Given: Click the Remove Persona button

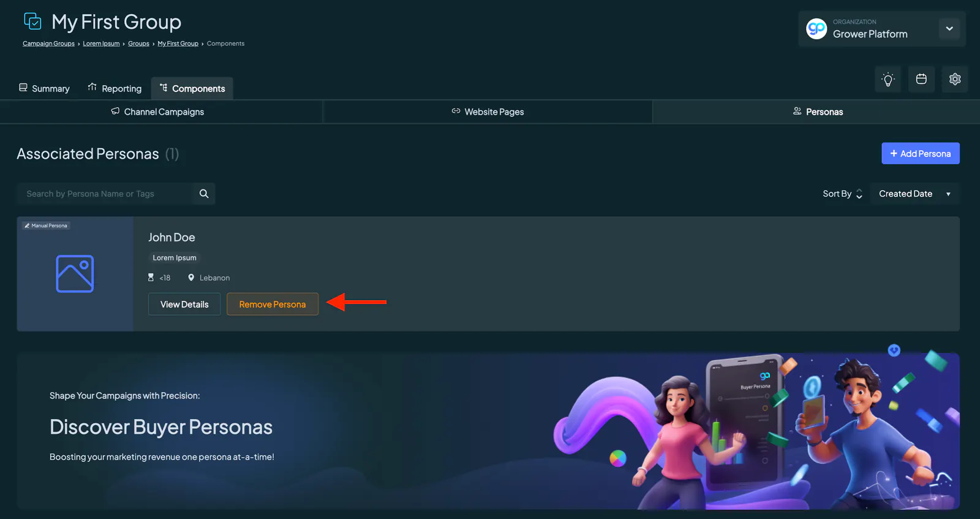Looking at the screenshot, I should click(x=273, y=304).
